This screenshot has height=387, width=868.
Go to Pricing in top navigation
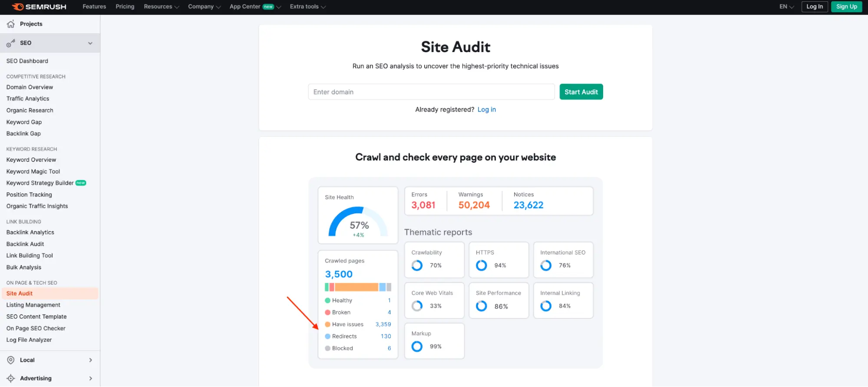[125, 7]
